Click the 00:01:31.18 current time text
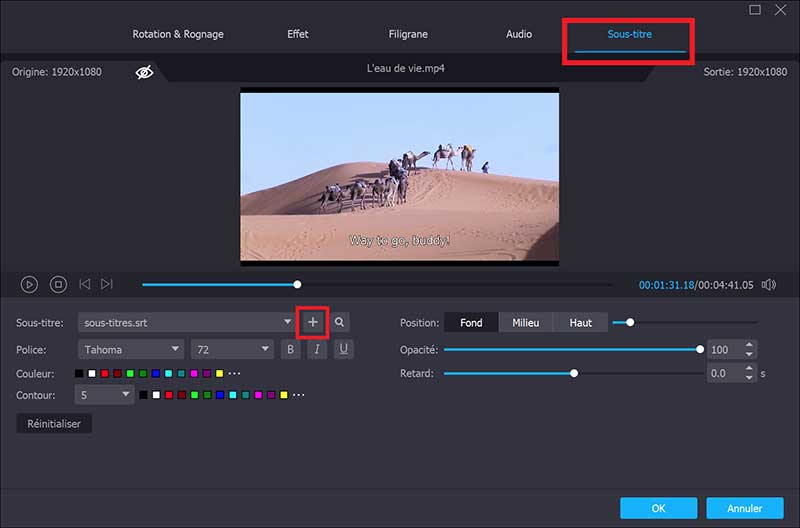Screen dimensions: 800x528 coord(666,285)
